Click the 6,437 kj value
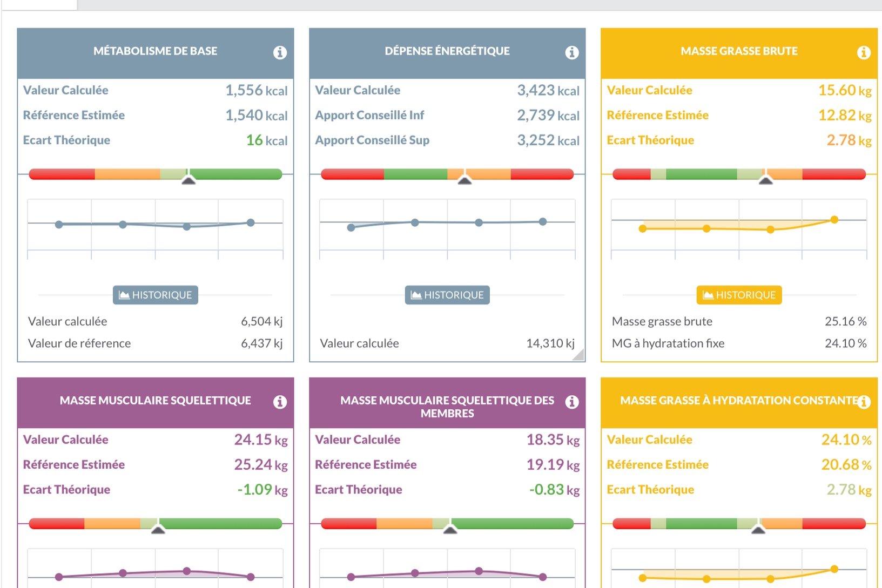The width and height of the screenshot is (882, 588). (x=262, y=343)
